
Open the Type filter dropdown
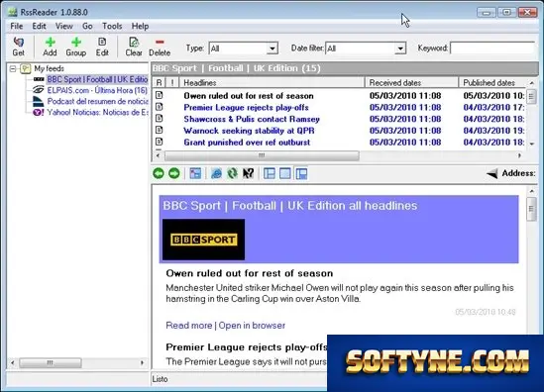point(272,49)
